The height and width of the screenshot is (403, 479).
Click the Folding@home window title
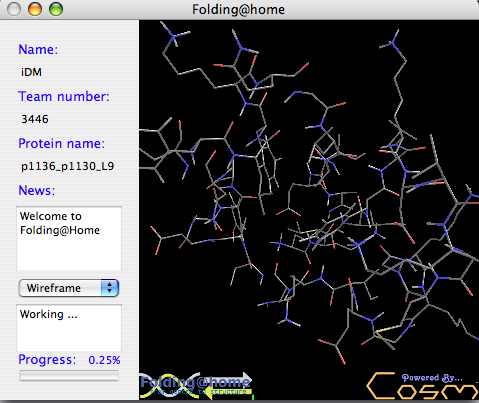238,9
